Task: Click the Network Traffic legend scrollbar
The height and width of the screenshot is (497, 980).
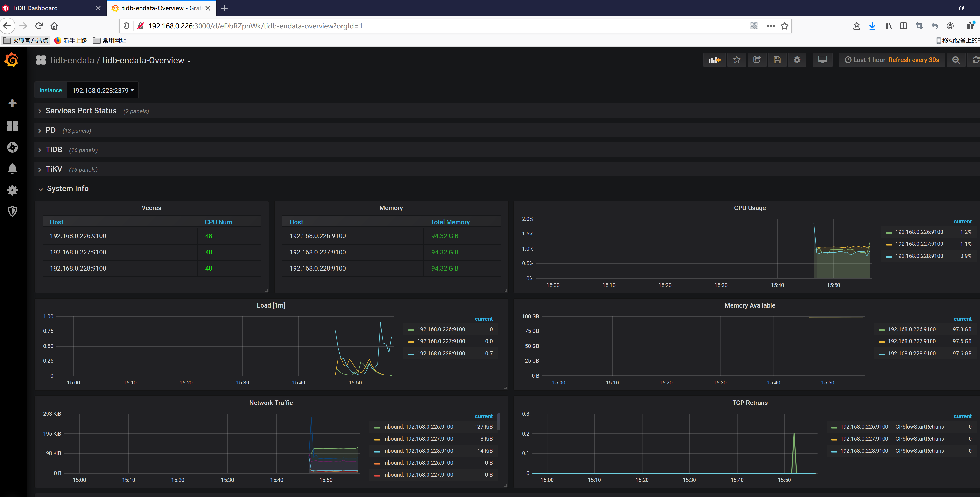Action: (498, 422)
